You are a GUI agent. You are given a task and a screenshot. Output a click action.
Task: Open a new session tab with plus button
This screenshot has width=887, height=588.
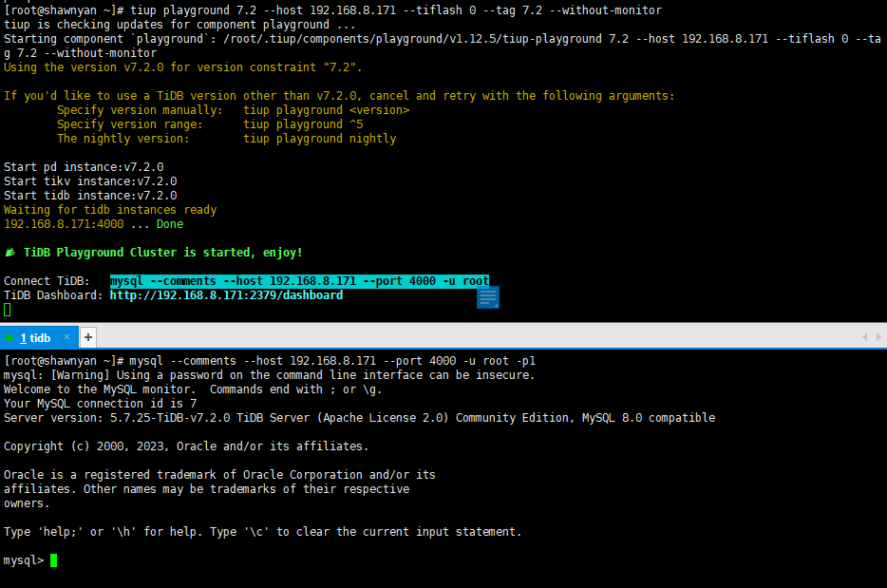click(87, 337)
